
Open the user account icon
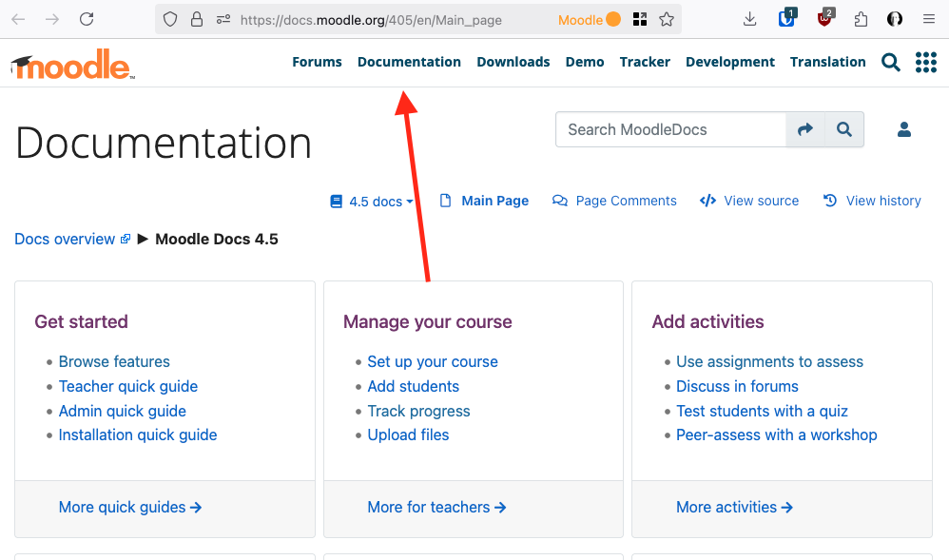pyautogui.click(x=904, y=129)
